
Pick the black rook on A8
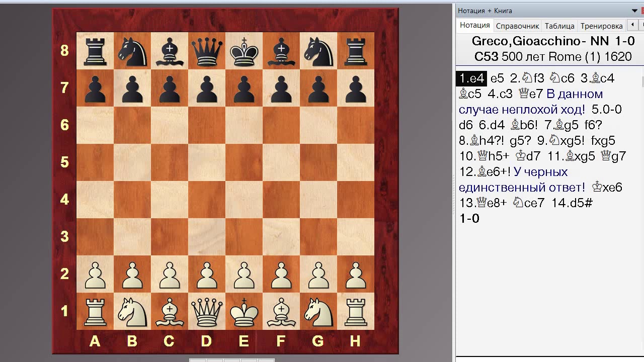coord(95,51)
